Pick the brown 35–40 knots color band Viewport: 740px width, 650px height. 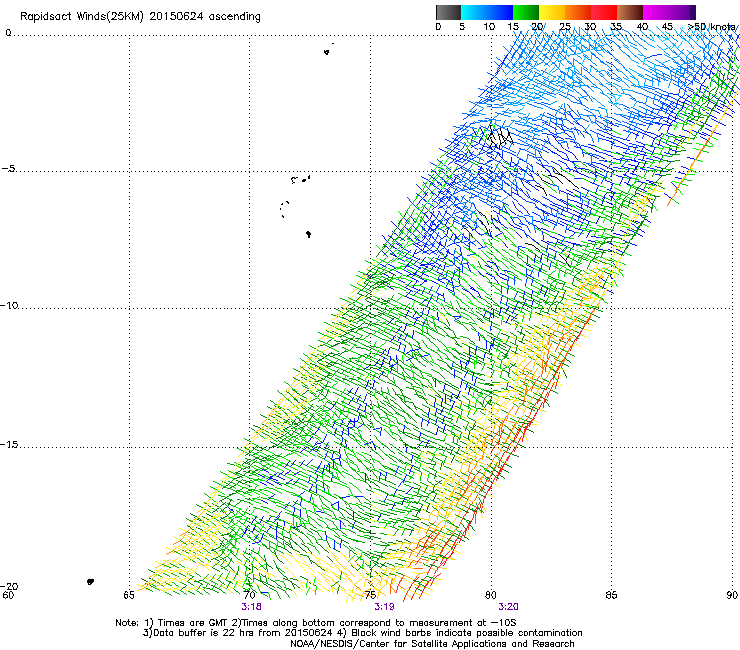(630, 12)
